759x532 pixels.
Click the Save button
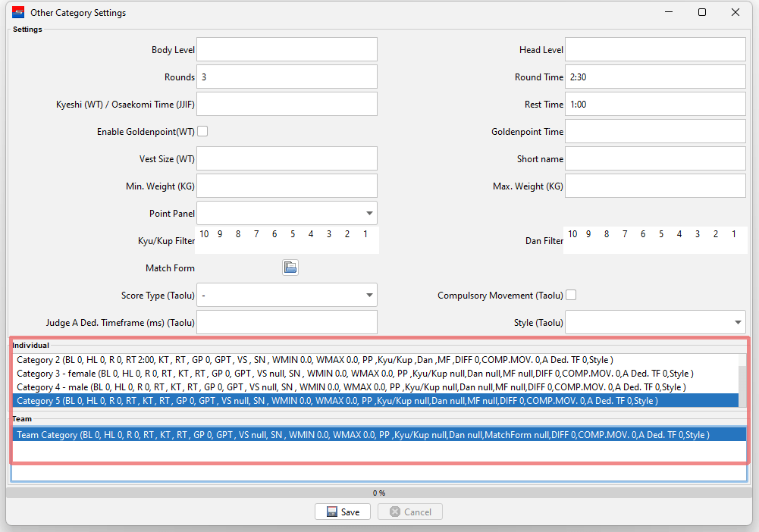pos(343,512)
